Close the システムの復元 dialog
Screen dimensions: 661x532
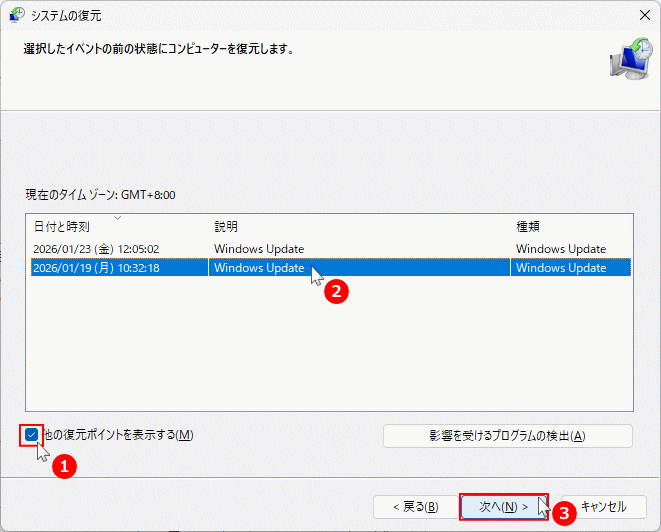(645, 15)
